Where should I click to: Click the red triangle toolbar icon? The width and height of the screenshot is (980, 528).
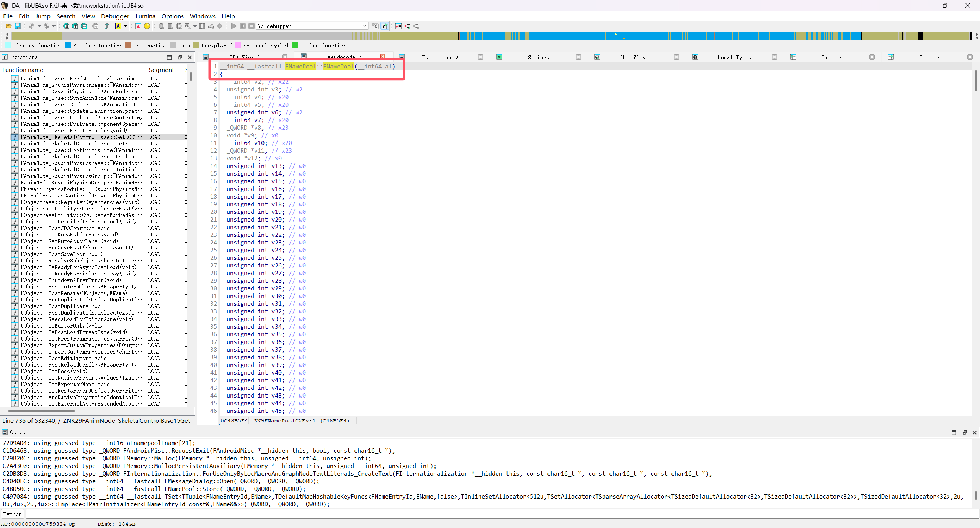pyautogui.click(x=138, y=26)
